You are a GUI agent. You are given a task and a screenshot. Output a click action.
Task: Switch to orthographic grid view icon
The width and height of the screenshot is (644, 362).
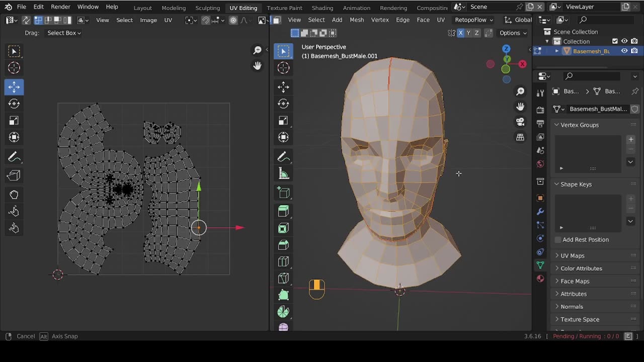tap(520, 137)
